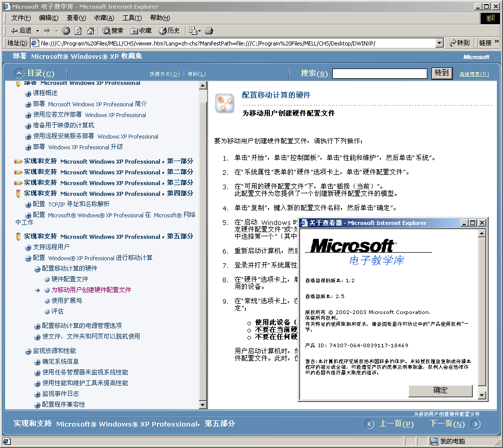
Task: Click 下一页(N) next page link
Action: tap(447, 424)
